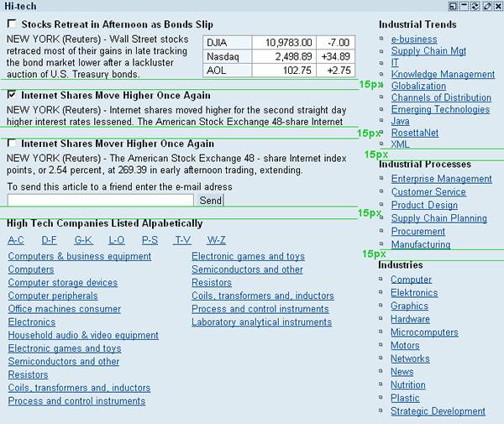Click the Microcomputers industry link
Screen dimensions: 504x424
pos(423,332)
